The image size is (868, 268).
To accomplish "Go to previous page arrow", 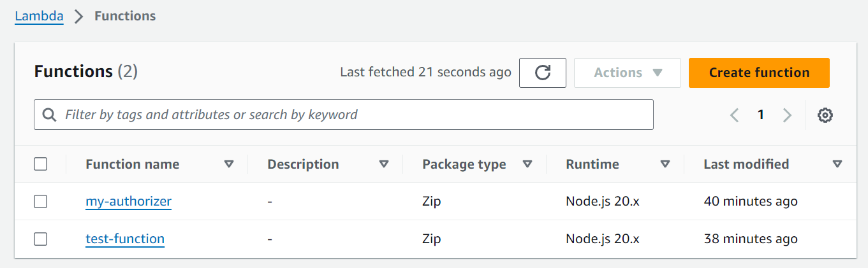I will [x=735, y=115].
